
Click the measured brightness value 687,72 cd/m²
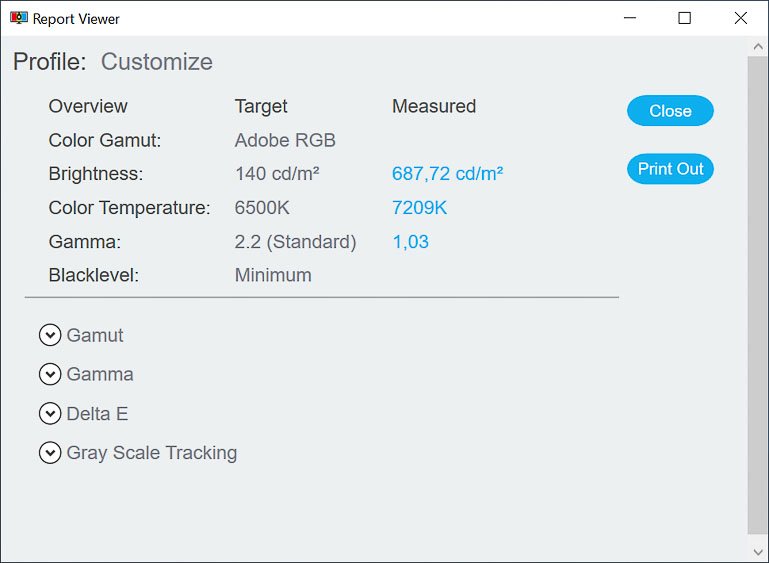pyautogui.click(x=447, y=174)
